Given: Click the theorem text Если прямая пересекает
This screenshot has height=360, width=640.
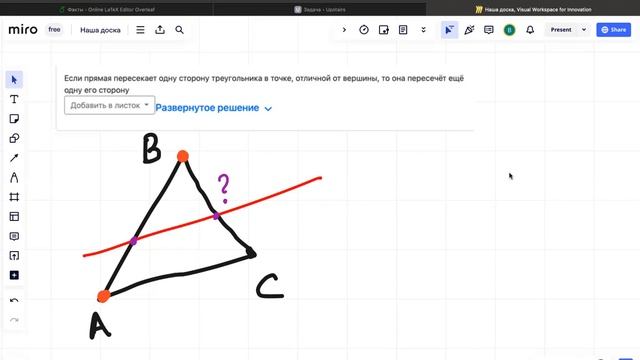Looking at the screenshot, I should tap(264, 84).
